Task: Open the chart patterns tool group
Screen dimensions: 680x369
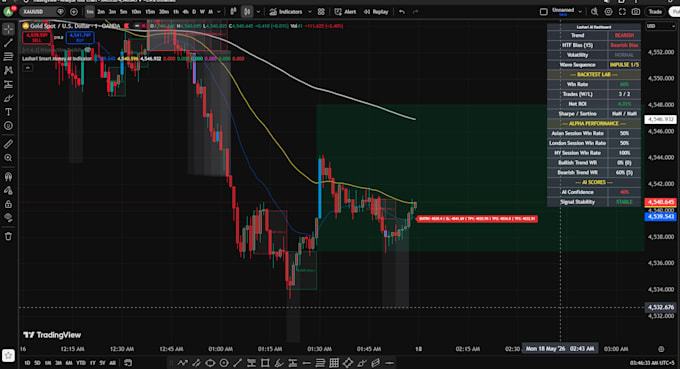Action: [x=8, y=70]
